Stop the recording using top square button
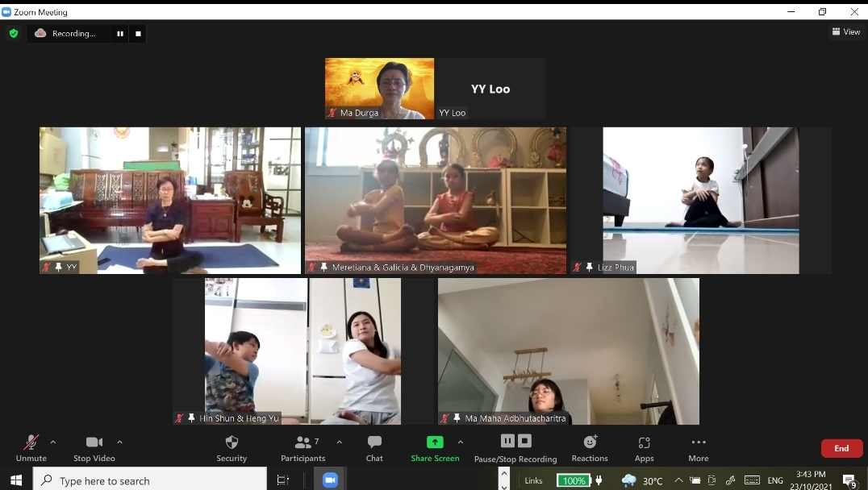The height and width of the screenshot is (490, 868). tap(138, 34)
